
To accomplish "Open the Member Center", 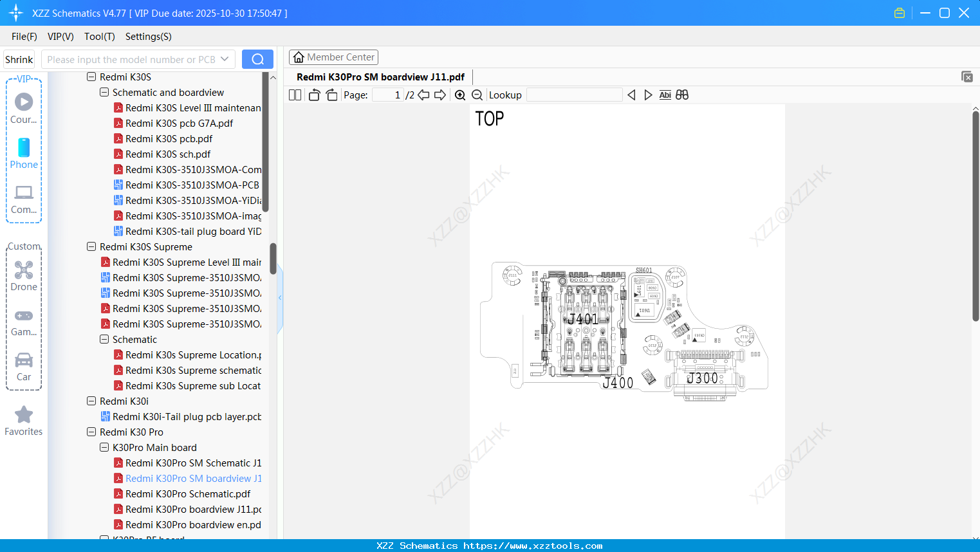I will pyautogui.click(x=333, y=57).
